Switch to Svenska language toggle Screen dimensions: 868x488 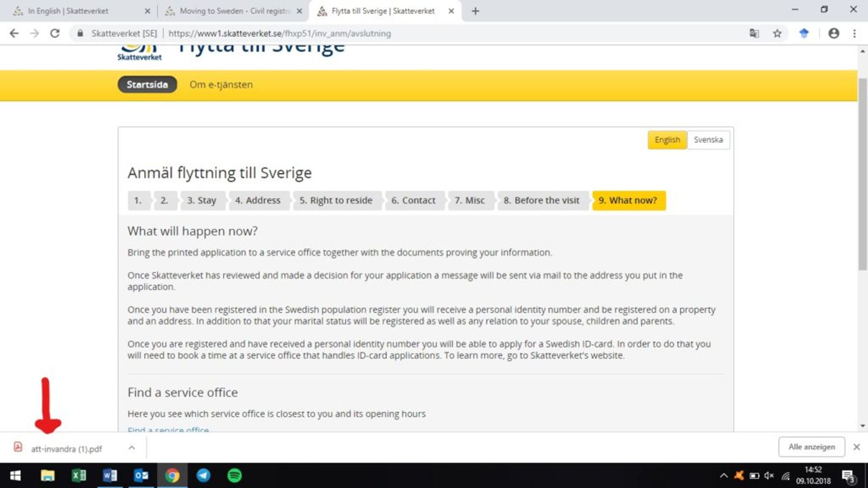click(709, 140)
